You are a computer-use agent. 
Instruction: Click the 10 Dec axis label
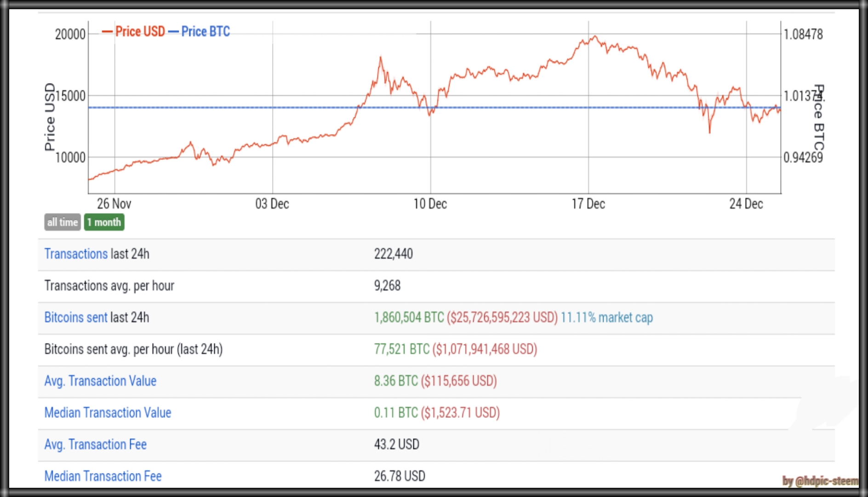tap(430, 204)
